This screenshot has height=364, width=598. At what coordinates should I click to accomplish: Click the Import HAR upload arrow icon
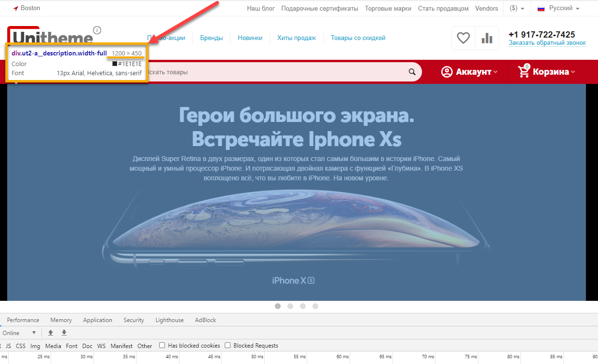[51, 333]
